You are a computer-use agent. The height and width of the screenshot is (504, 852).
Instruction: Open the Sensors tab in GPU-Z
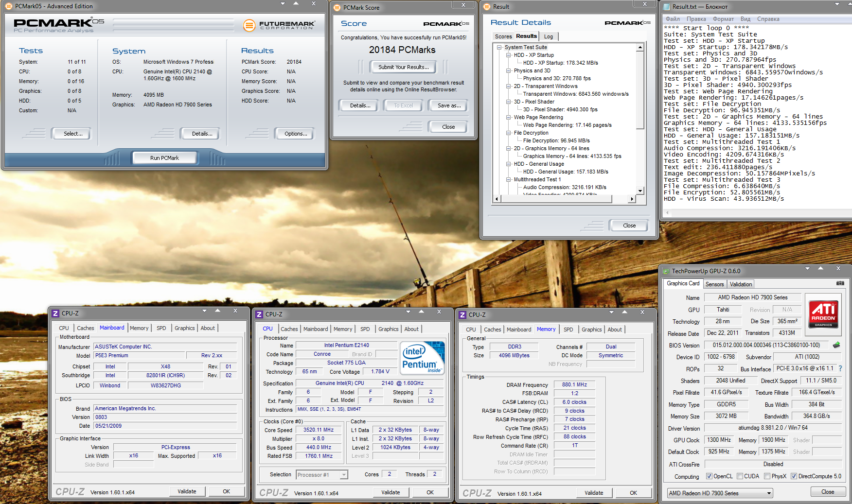715,284
